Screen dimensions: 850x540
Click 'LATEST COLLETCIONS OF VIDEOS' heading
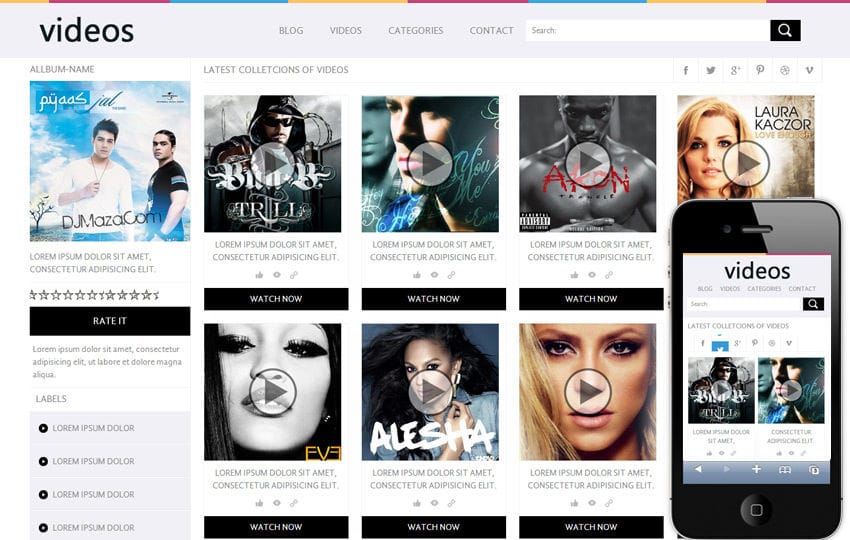point(276,70)
